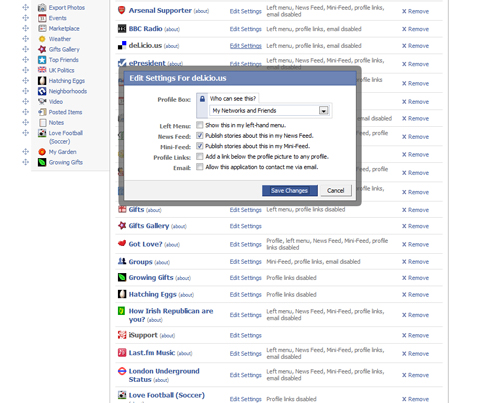Viewport: 500px width, 403px height.
Task: Remove London Underground Status application
Action: 415,375
